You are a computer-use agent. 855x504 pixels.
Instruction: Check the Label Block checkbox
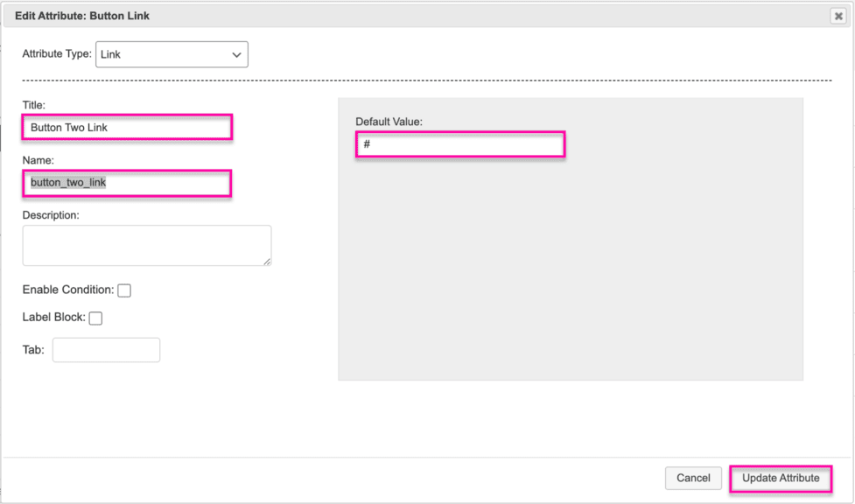click(x=95, y=318)
